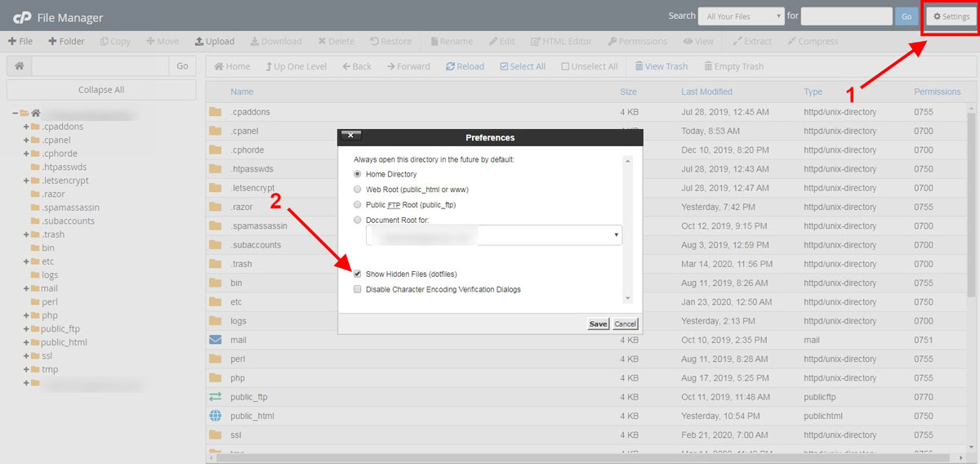Screen dimensions: 980x464
Task: Sort the file list by Name column
Action: 242,91
